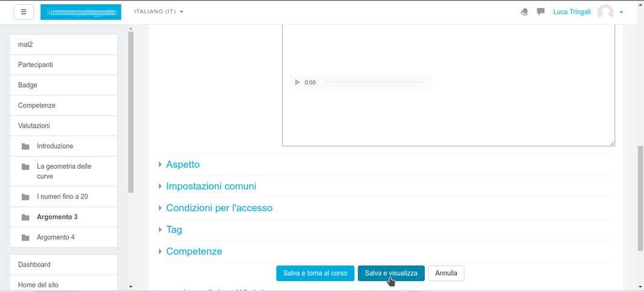This screenshot has height=292, width=644.
Task: Open mat2 course in sidebar
Action: [x=63, y=44]
